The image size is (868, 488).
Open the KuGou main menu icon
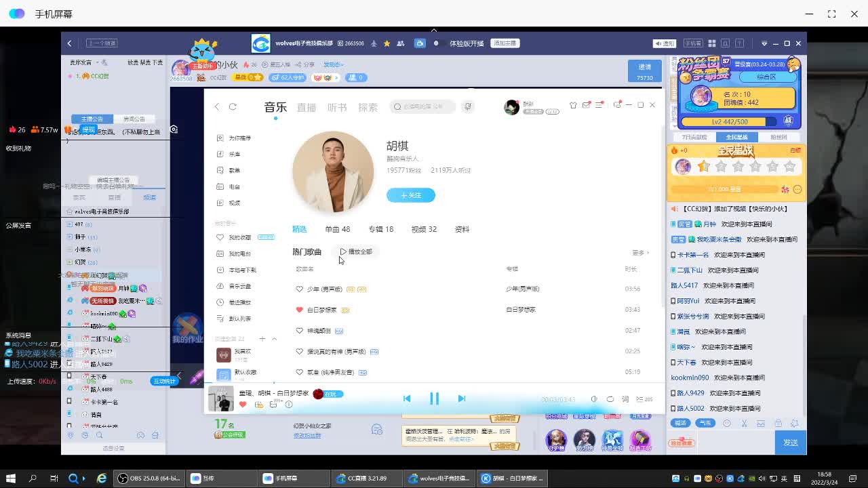pos(599,105)
